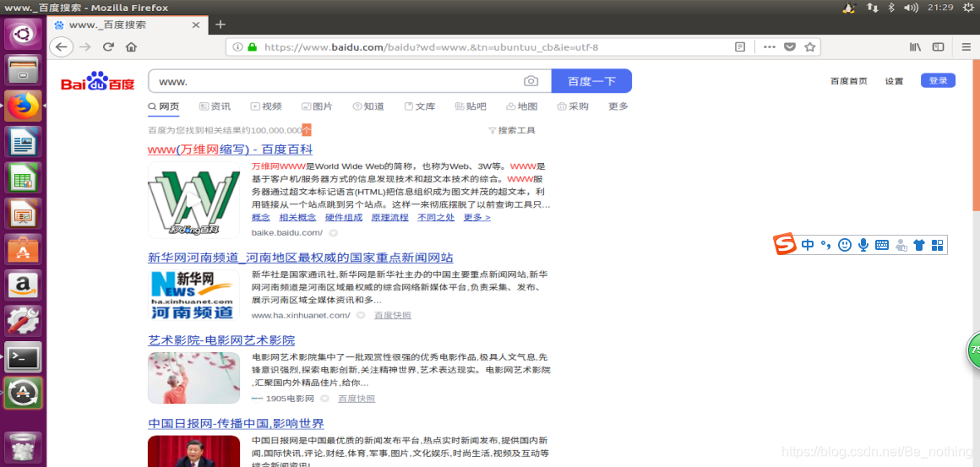Play the WWW 秒懂百科 video thumbnail
Image resolution: width=980 pixels, height=467 pixels.
pyautogui.click(x=193, y=200)
